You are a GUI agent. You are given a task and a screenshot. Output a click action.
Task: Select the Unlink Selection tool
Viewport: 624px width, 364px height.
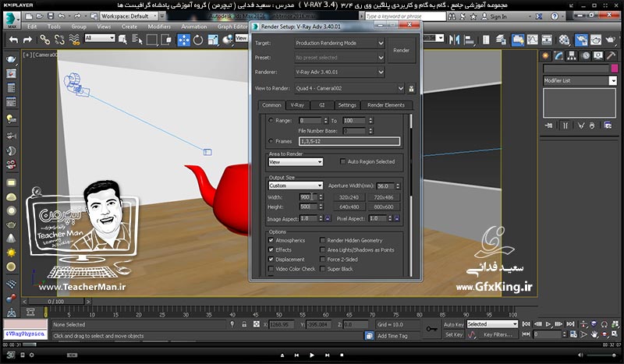(x=59, y=40)
